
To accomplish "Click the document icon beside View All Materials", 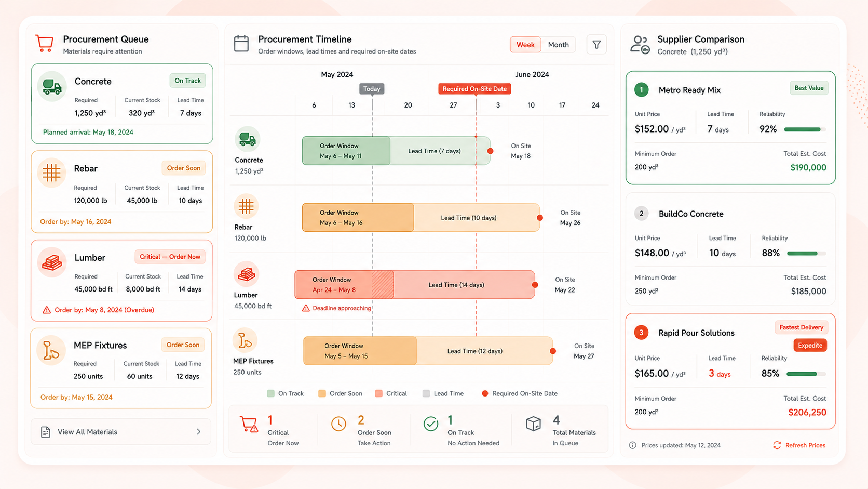I will coord(46,432).
